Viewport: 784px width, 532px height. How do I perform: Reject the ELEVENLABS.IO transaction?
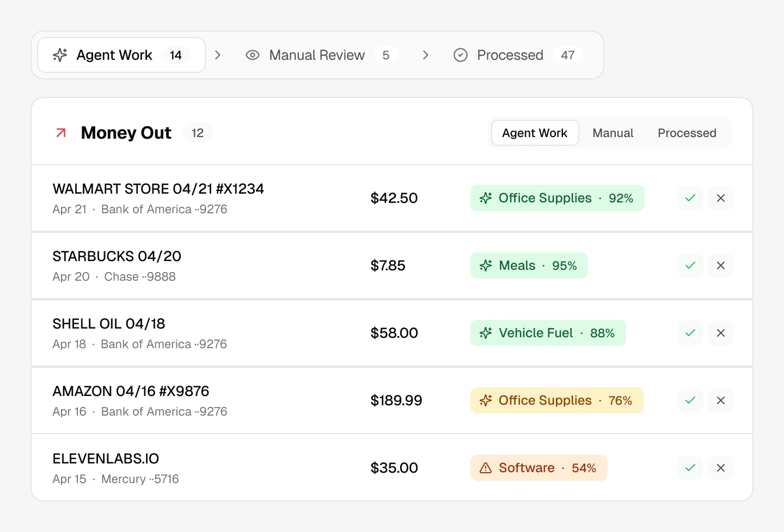(x=721, y=468)
